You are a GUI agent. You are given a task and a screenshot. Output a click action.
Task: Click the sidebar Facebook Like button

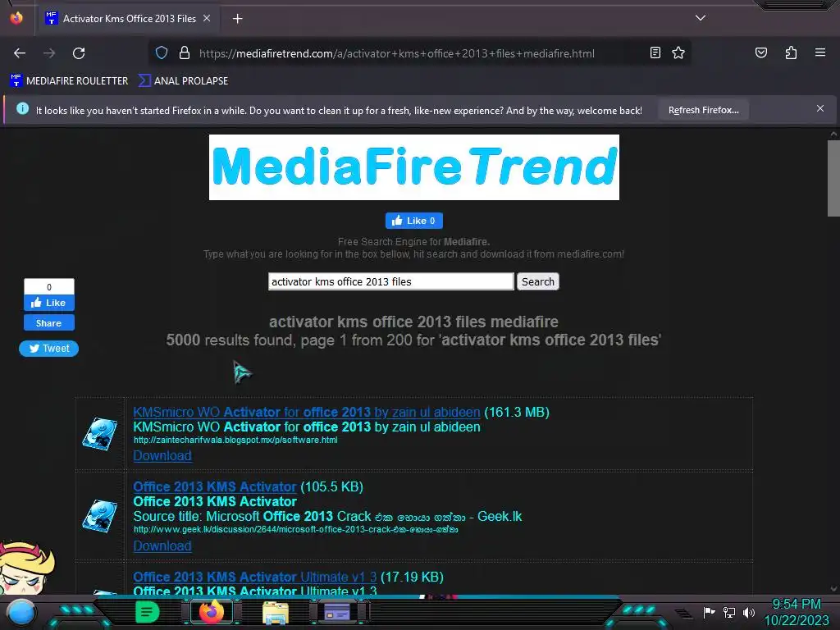(48, 303)
